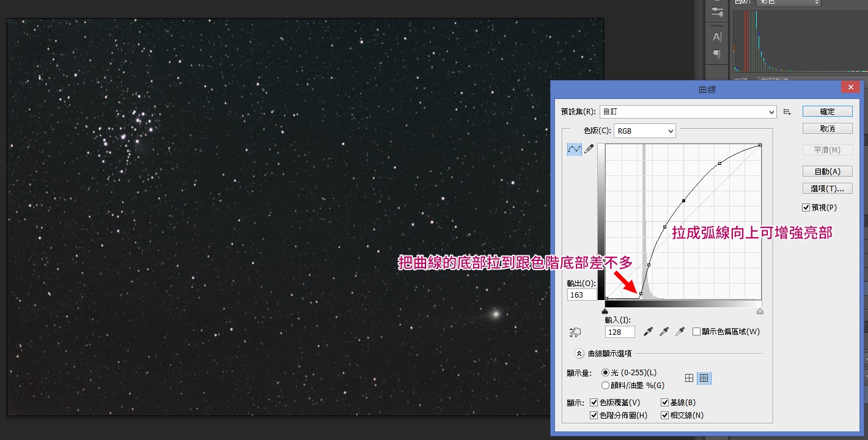868x440 pixels.
Task: Select the pencil draw-curve tool
Action: (589, 149)
